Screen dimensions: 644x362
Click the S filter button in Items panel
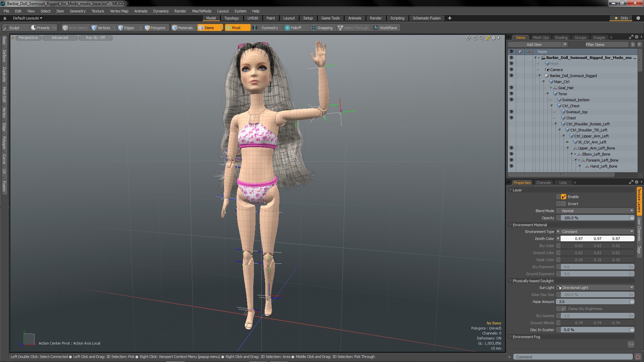point(633,45)
